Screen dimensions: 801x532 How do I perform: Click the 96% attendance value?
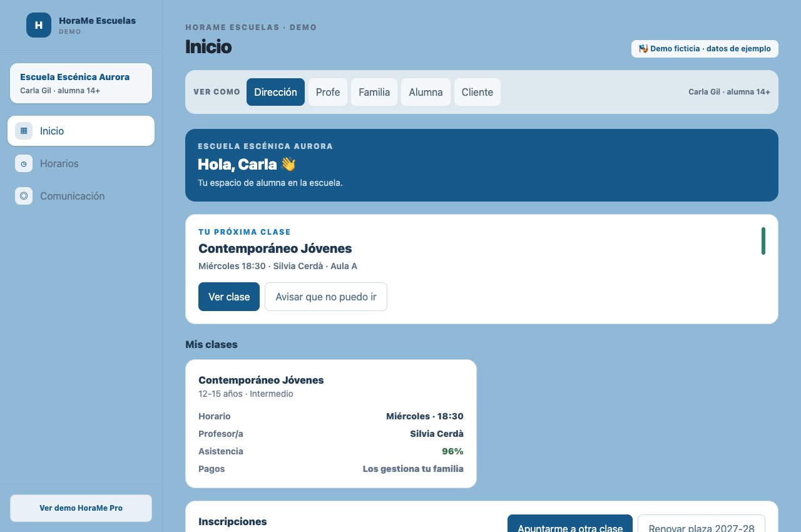tap(452, 451)
